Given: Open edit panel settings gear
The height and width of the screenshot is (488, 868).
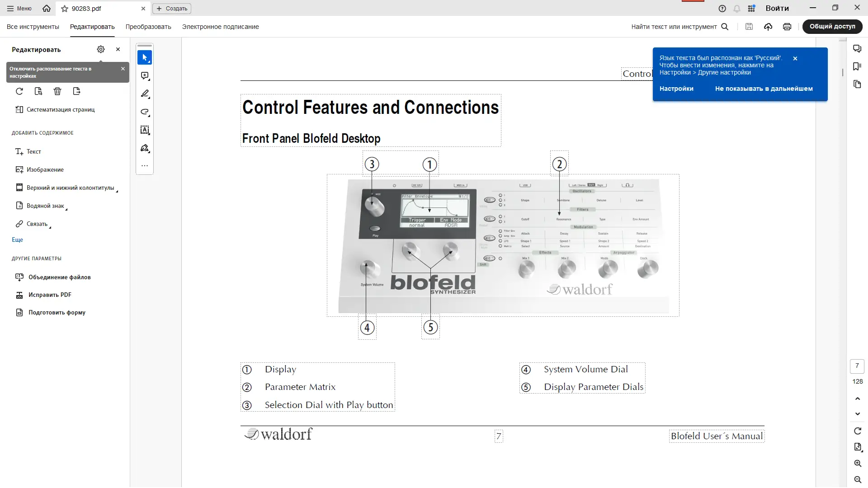Looking at the screenshot, I should pyautogui.click(x=101, y=49).
